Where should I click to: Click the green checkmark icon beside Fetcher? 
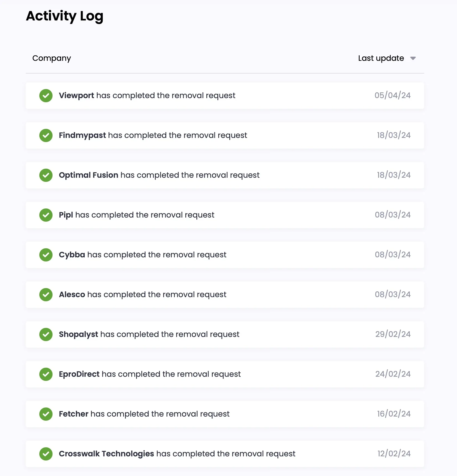(46, 414)
